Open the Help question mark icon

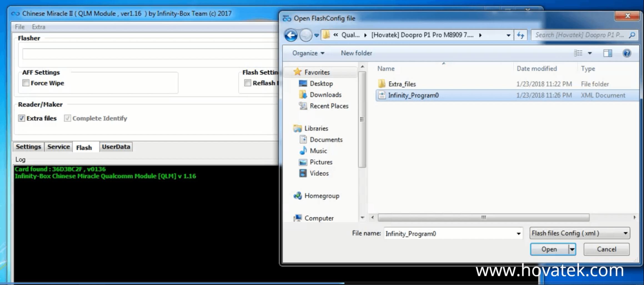[627, 53]
